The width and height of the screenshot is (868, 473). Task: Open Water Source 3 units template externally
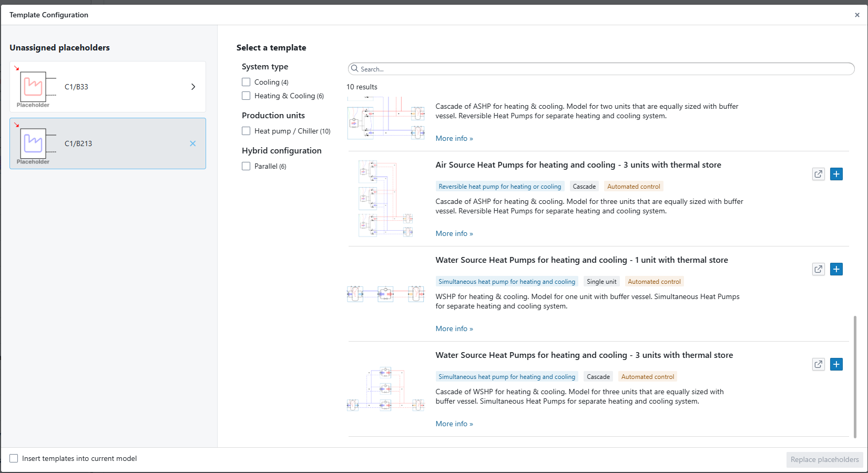click(818, 364)
